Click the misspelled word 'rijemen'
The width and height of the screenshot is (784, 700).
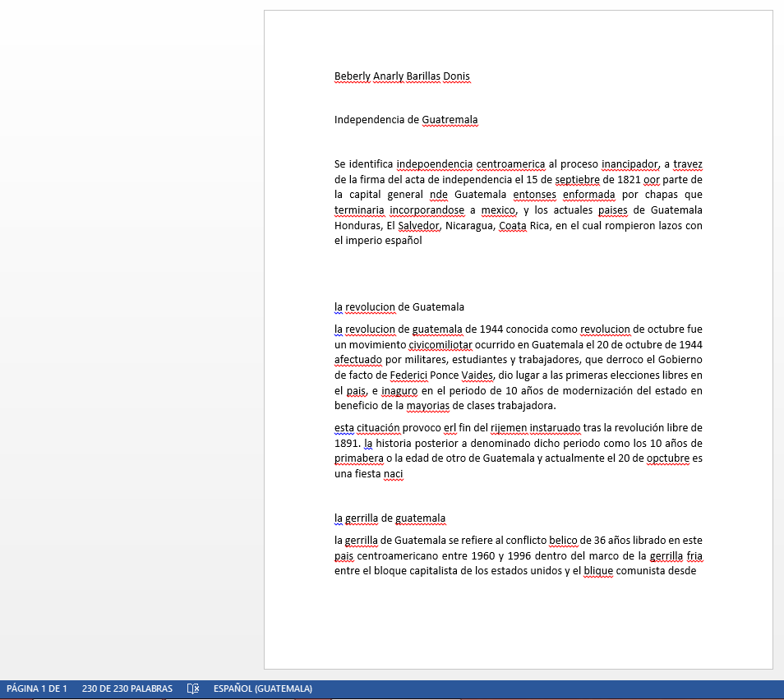[x=509, y=427]
